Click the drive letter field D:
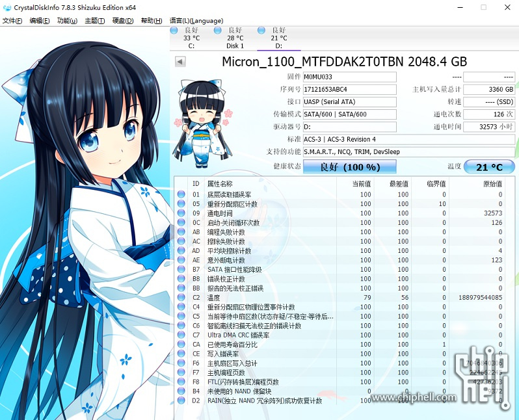 pyautogui.click(x=349, y=127)
